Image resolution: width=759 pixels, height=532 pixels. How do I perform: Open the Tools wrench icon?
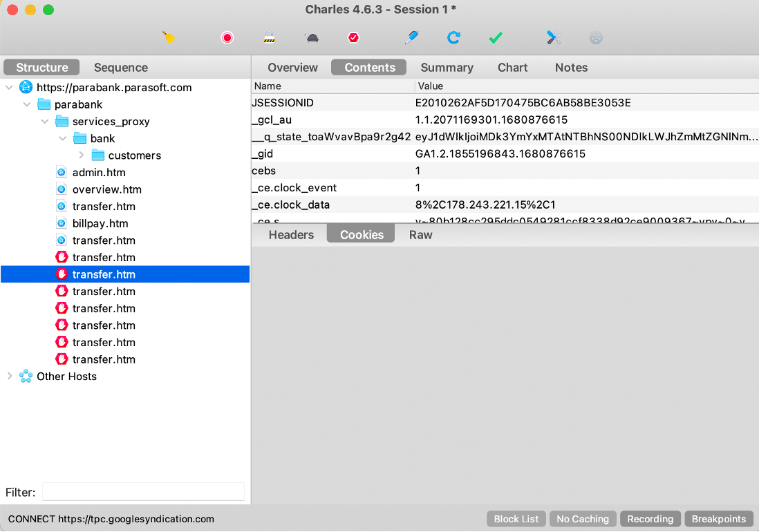[x=553, y=38]
